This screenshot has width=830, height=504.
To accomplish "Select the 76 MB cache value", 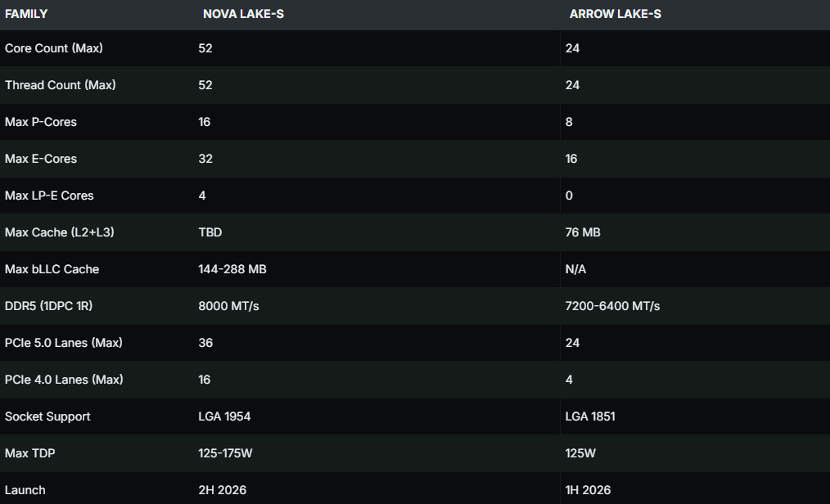I will click(583, 232).
